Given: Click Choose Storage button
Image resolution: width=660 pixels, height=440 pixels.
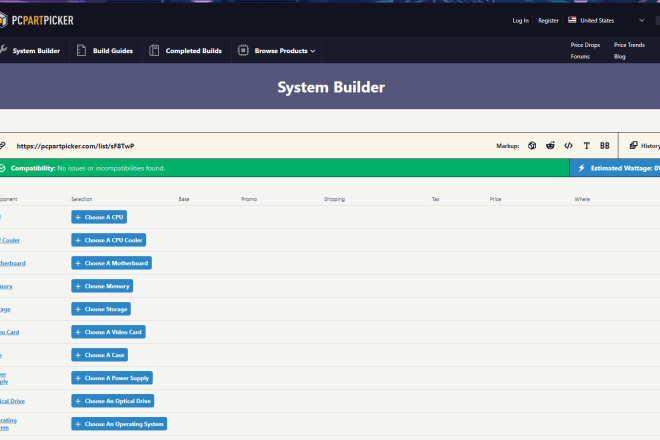Looking at the screenshot, I should (x=101, y=309).
